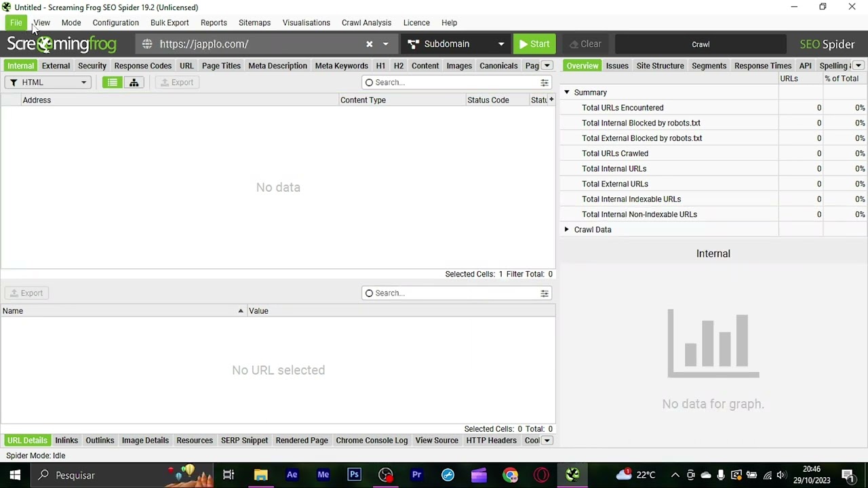This screenshot has width=868, height=488.
Task: Show more top tabs dropdown arrow
Action: [547, 66]
